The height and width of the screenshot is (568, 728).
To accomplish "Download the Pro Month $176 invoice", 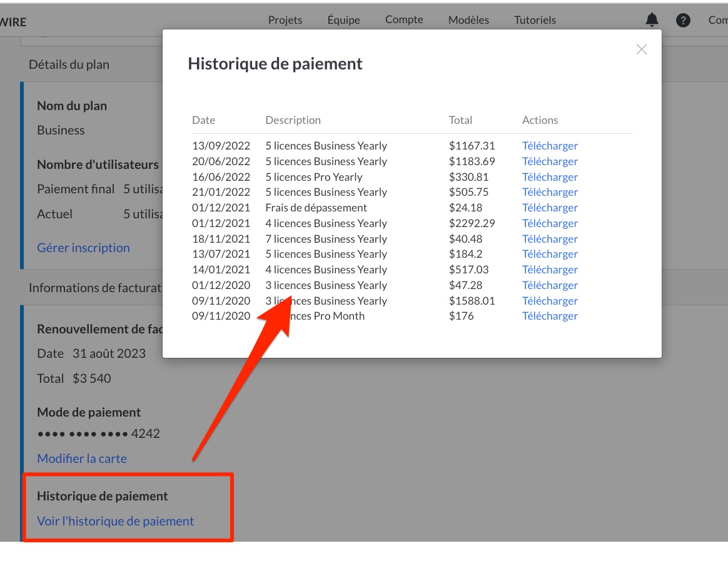I will click(550, 316).
